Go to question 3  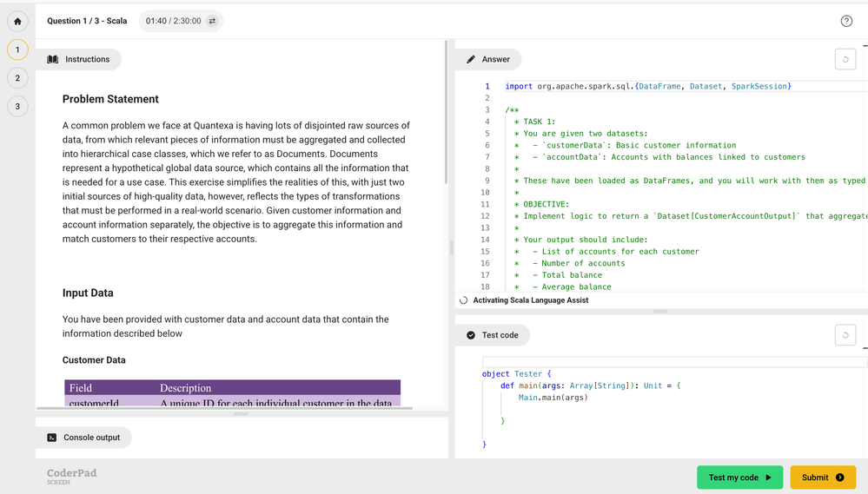17,106
